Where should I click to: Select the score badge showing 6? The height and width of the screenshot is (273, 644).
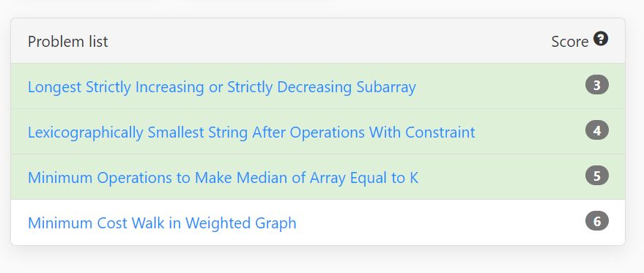[x=597, y=221]
